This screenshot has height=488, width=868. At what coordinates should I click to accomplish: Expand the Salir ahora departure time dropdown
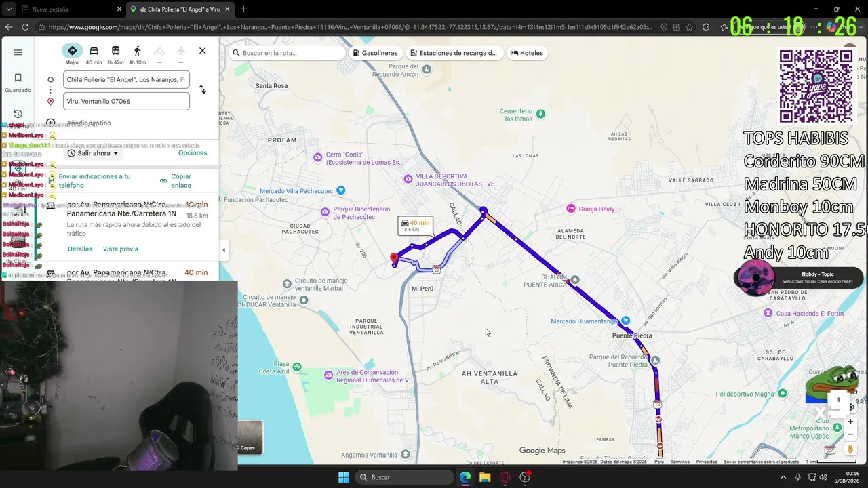pos(94,153)
